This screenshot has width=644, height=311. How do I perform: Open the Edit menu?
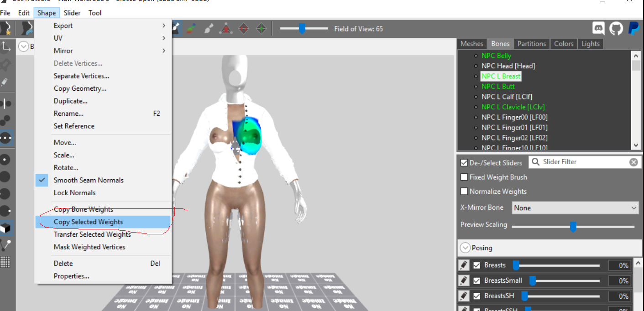point(24,13)
